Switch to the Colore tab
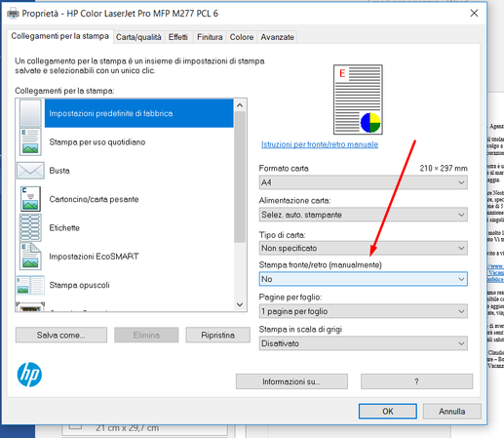Screen dimensions: 504x438 tap(242, 37)
